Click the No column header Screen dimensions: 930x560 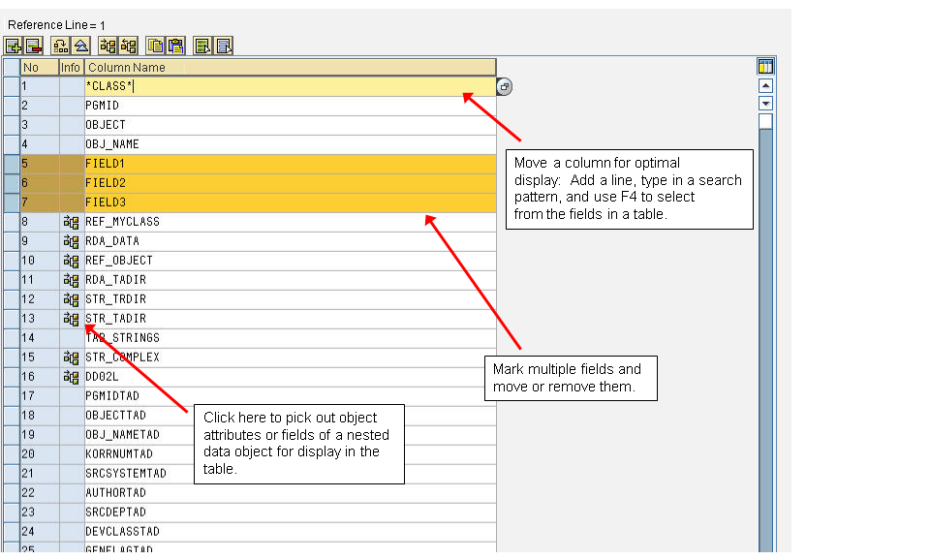pos(39,68)
